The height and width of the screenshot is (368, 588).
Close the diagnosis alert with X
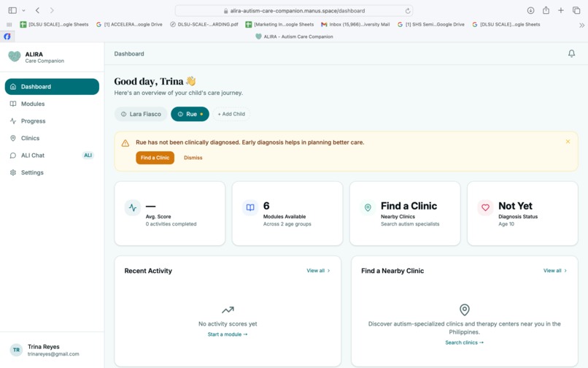[x=568, y=142]
